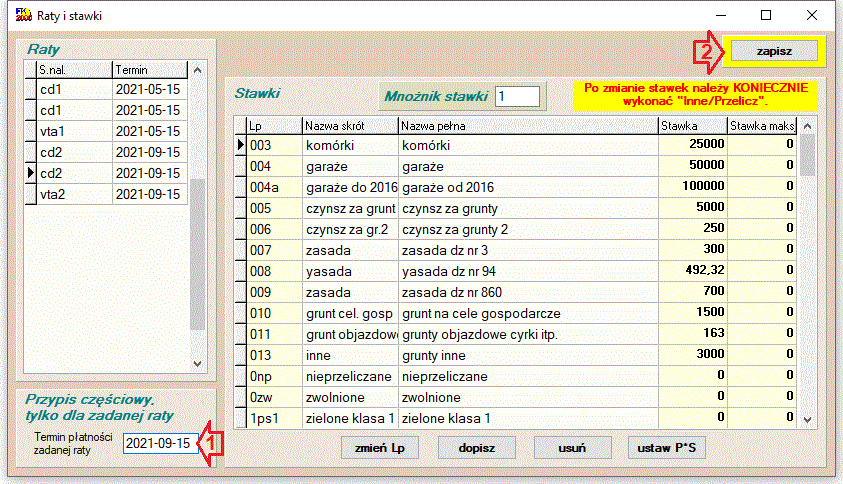Click the Stawka value 25000
The width and height of the screenshot is (843, 484).
click(x=693, y=144)
